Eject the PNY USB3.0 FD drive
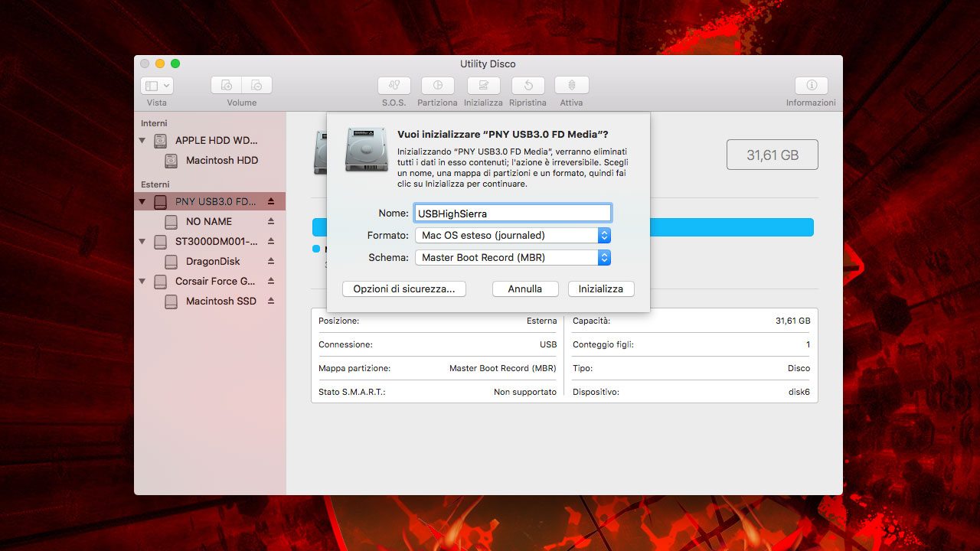This screenshot has width=980, height=551. coord(271,201)
